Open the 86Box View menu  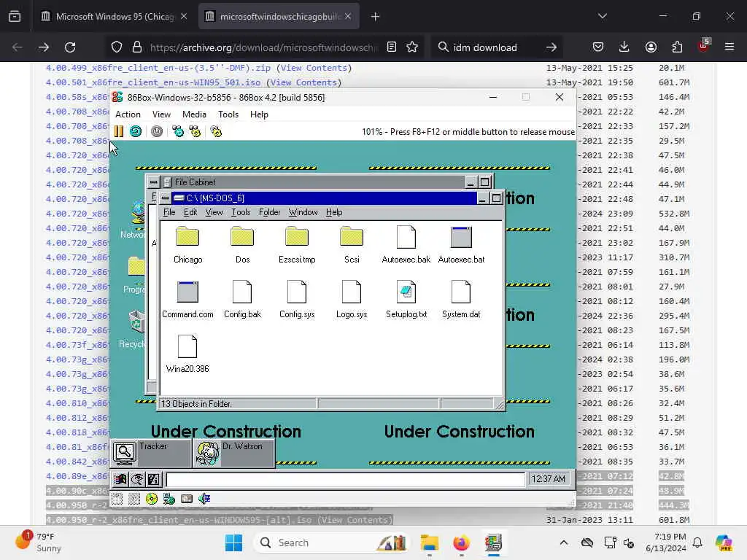coord(161,114)
